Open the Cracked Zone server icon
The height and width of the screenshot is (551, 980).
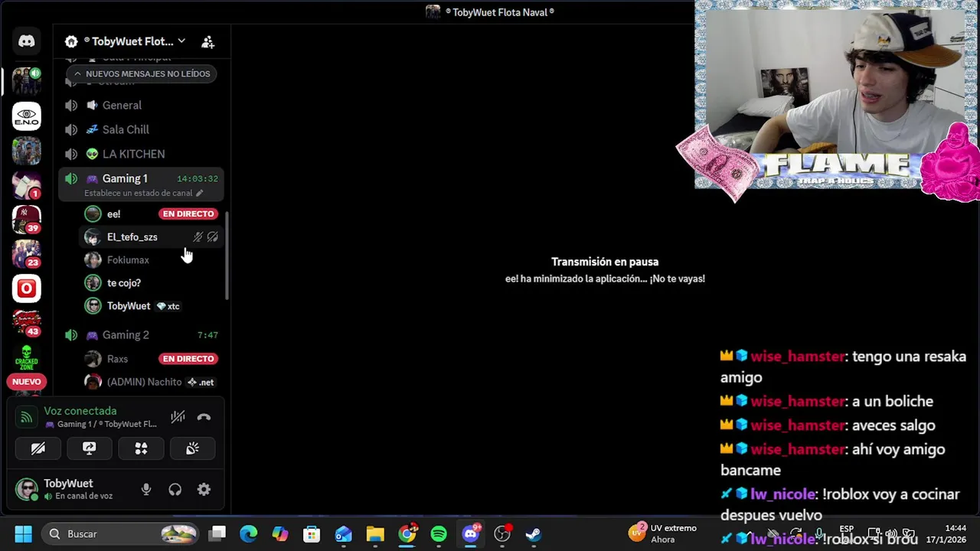27,357
